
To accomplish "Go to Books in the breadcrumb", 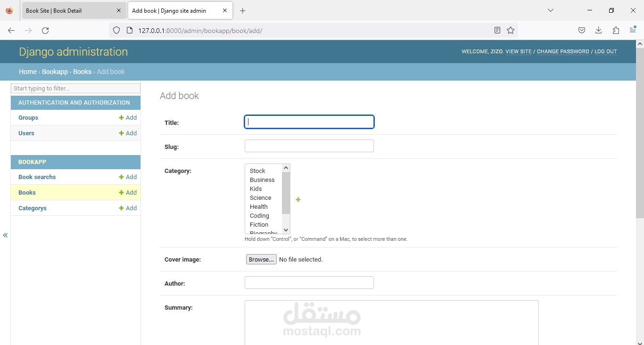I will click(x=82, y=72).
